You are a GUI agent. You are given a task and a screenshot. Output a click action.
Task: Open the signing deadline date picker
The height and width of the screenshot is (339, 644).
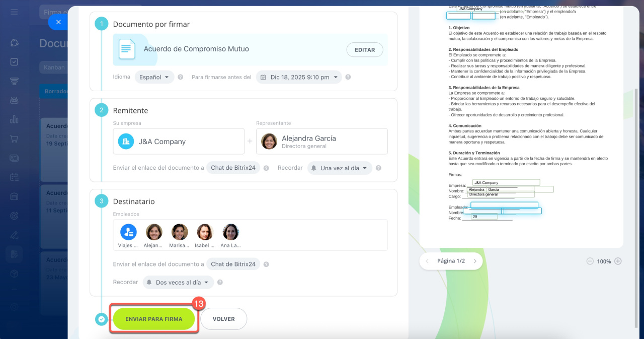click(x=299, y=77)
